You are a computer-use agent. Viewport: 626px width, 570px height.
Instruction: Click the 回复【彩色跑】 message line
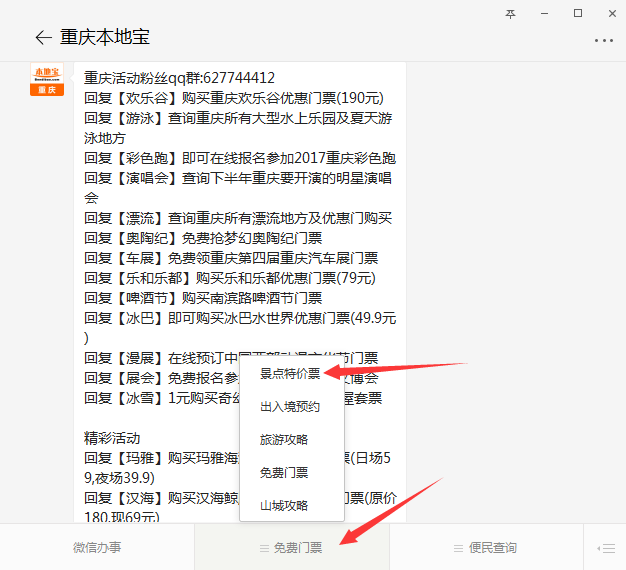click(x=240, y=158)
